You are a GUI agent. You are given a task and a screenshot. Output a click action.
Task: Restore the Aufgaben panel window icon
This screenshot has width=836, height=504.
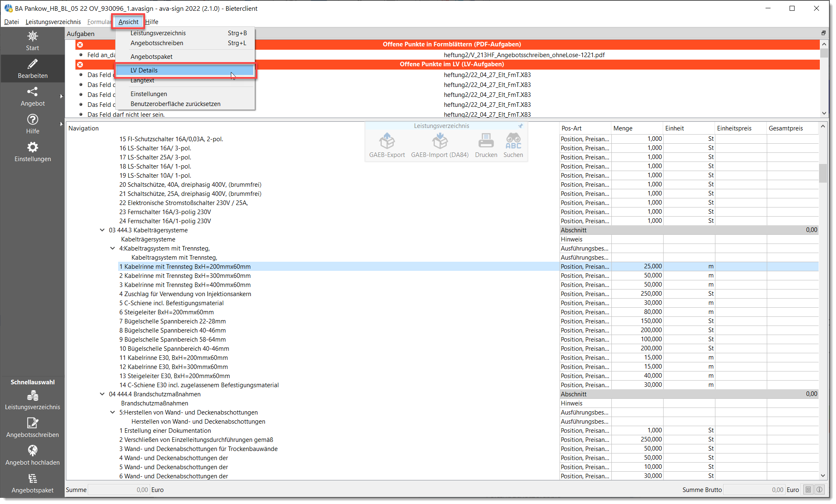[824, 33]
